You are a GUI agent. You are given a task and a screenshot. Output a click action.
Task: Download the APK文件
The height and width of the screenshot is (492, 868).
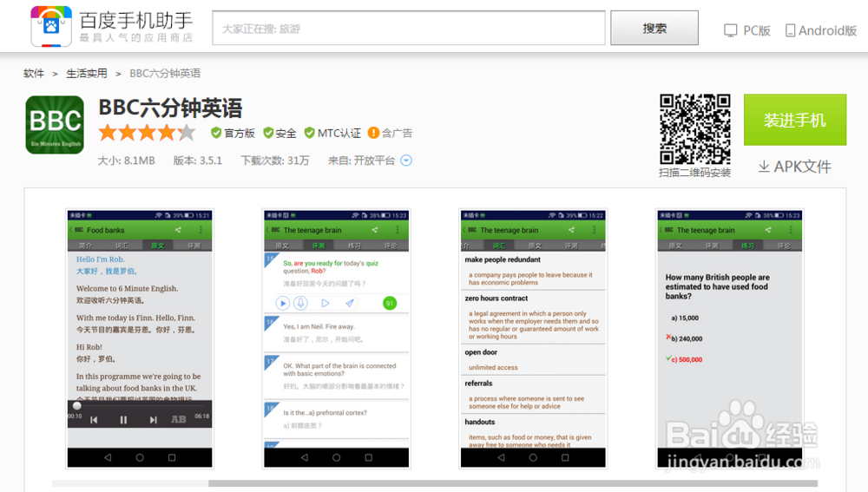click(795, 167)
